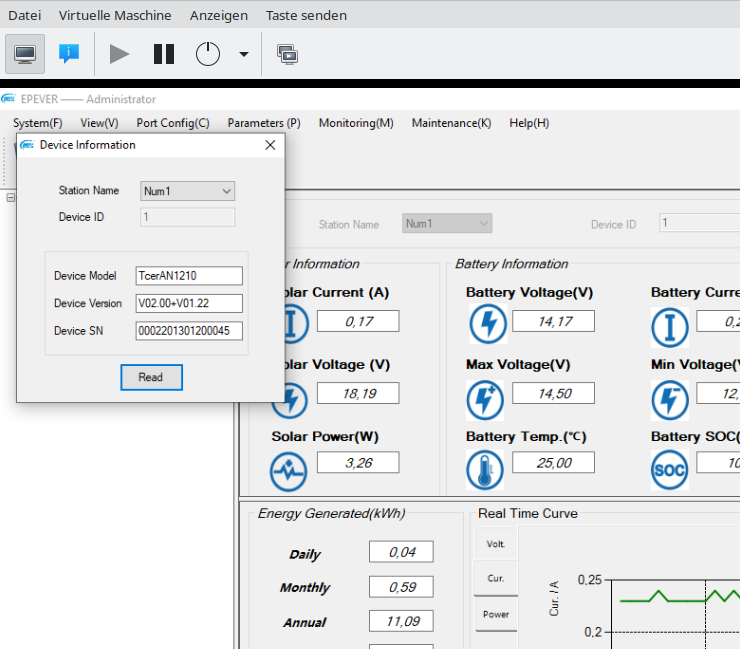
Task: Click the power shutdown icon
Action: click(207, 54)
